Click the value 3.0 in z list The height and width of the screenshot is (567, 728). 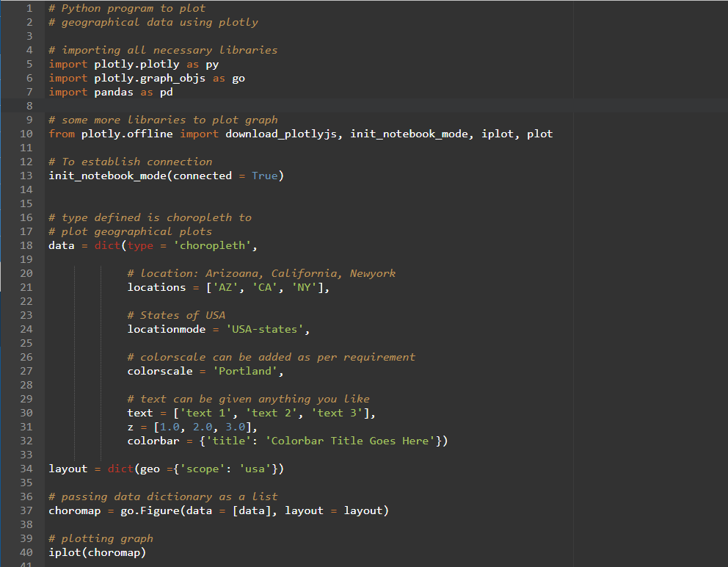coord(235,427)
